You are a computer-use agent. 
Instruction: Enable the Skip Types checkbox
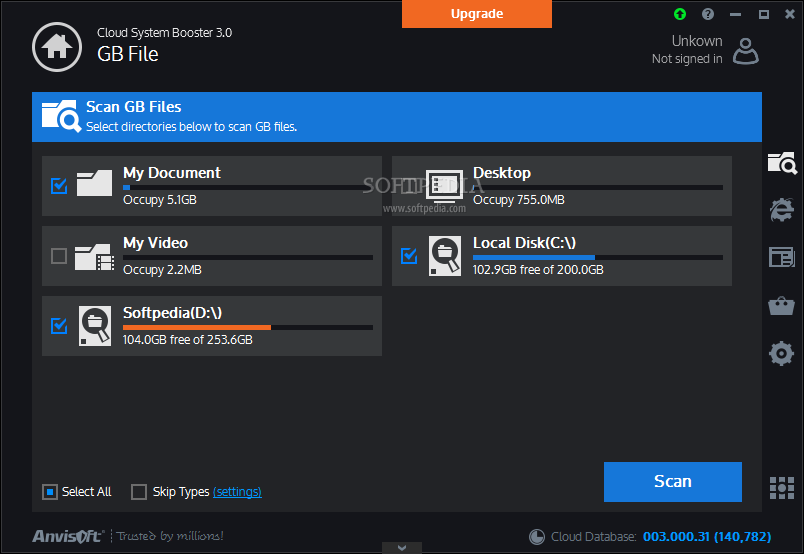[x=139, y=492]
